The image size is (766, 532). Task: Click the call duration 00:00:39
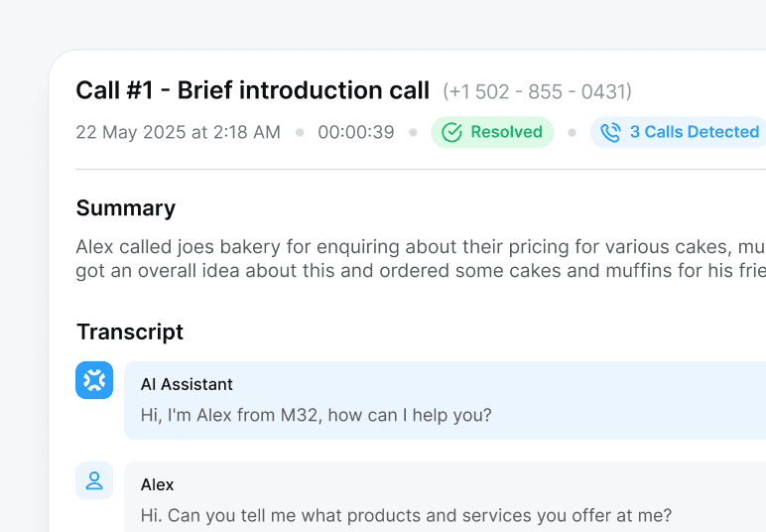[x=355, y=132]
